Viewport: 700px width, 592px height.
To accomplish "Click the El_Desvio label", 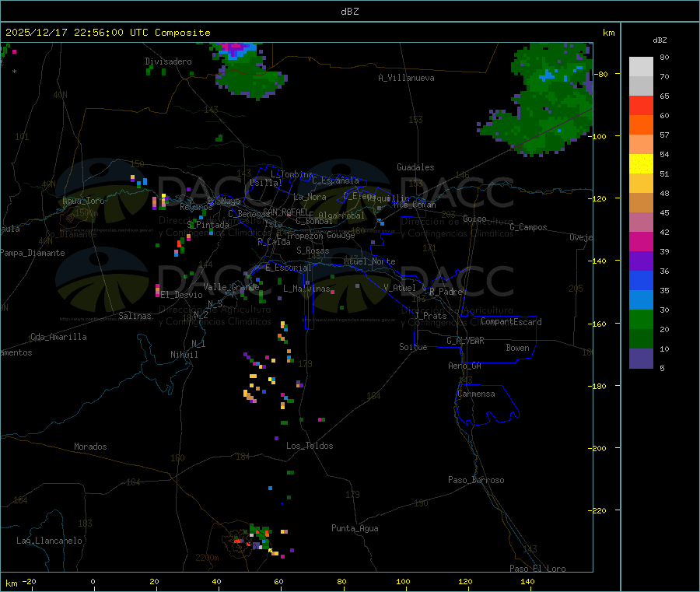I will click(x=182, y=295).
